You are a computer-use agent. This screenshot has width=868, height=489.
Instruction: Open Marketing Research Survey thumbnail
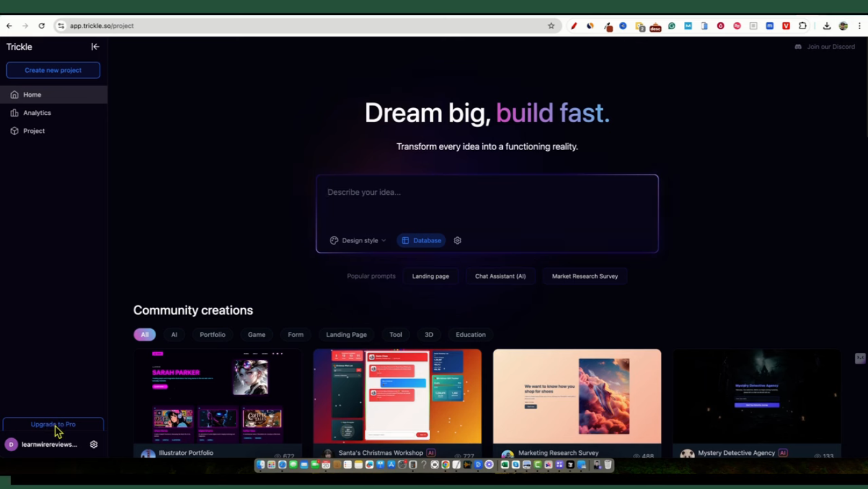coord(577,396)
